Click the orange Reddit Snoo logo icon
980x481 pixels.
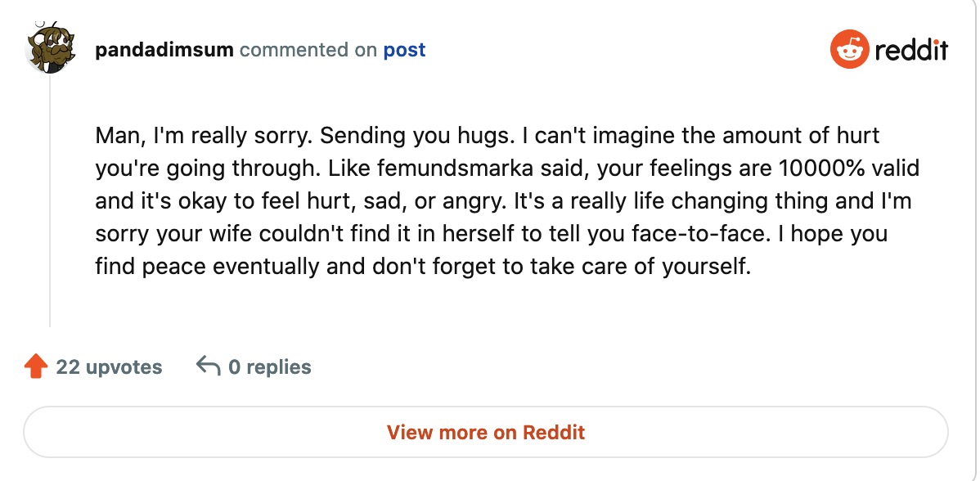click(x=850, y=51)
